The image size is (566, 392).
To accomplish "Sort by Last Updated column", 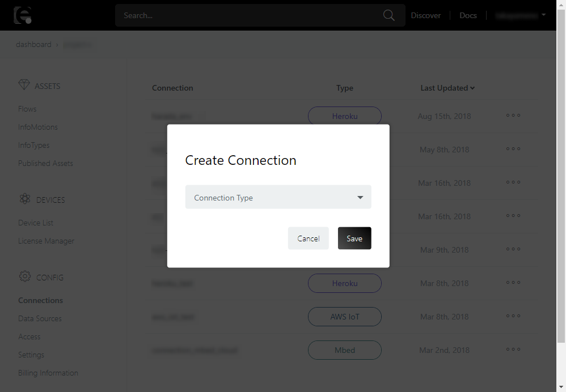I will (x=447, y=88).
